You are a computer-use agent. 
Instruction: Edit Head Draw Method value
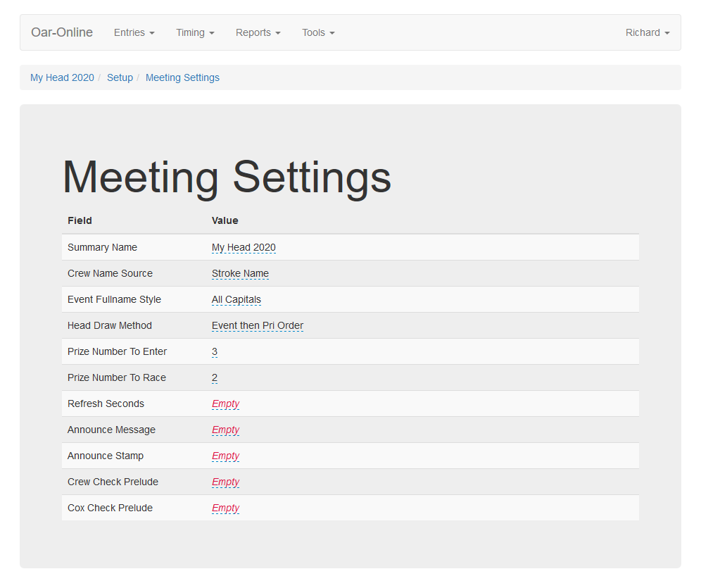click(x=257, y=325)
